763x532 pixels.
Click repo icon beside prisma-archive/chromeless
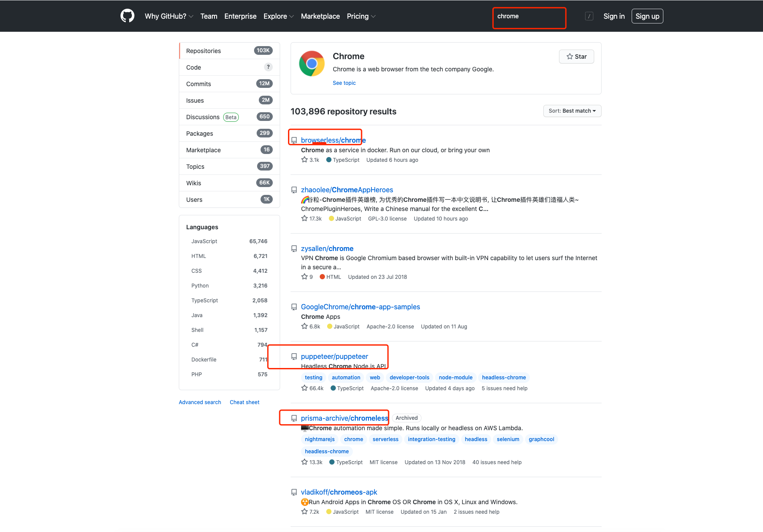coord(294,418)
